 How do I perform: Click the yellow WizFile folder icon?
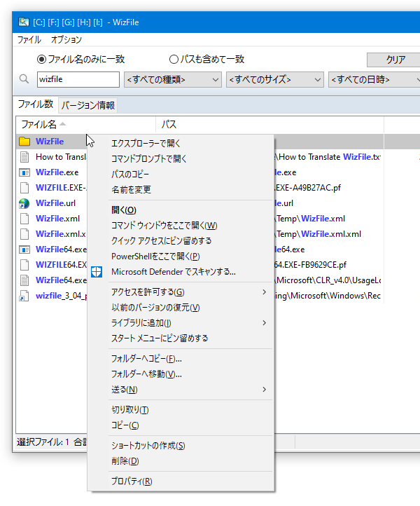click(x=24, y=142)
